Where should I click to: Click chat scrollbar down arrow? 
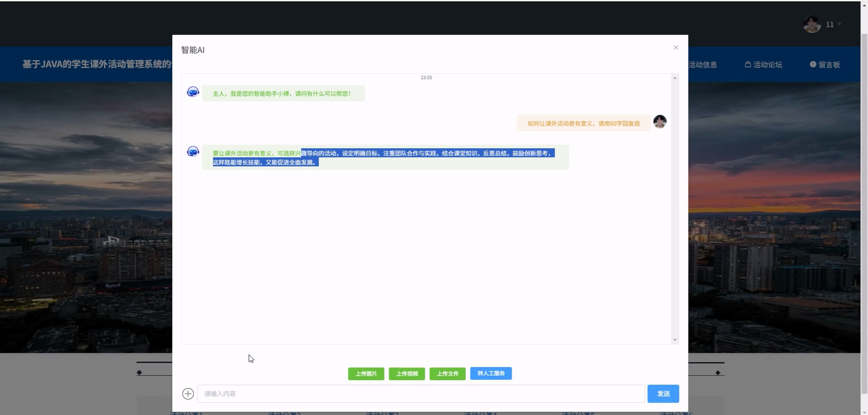point(675,340)
